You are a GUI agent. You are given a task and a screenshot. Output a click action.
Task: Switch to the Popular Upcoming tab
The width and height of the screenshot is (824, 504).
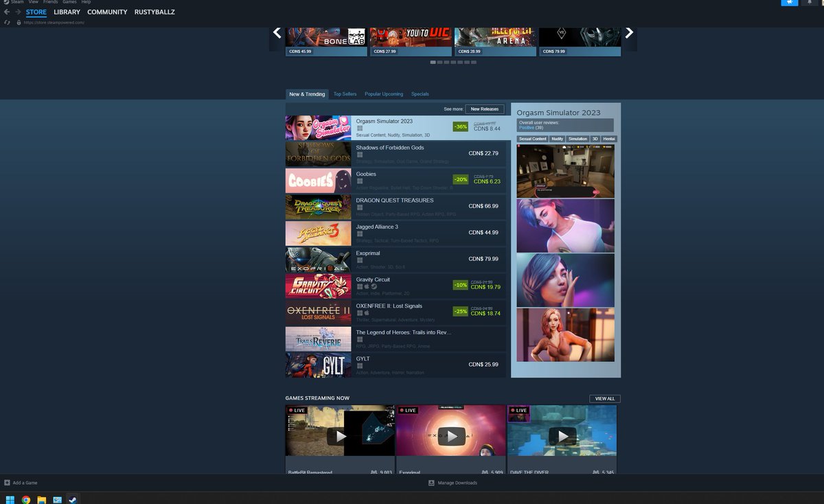pos(384,94)
